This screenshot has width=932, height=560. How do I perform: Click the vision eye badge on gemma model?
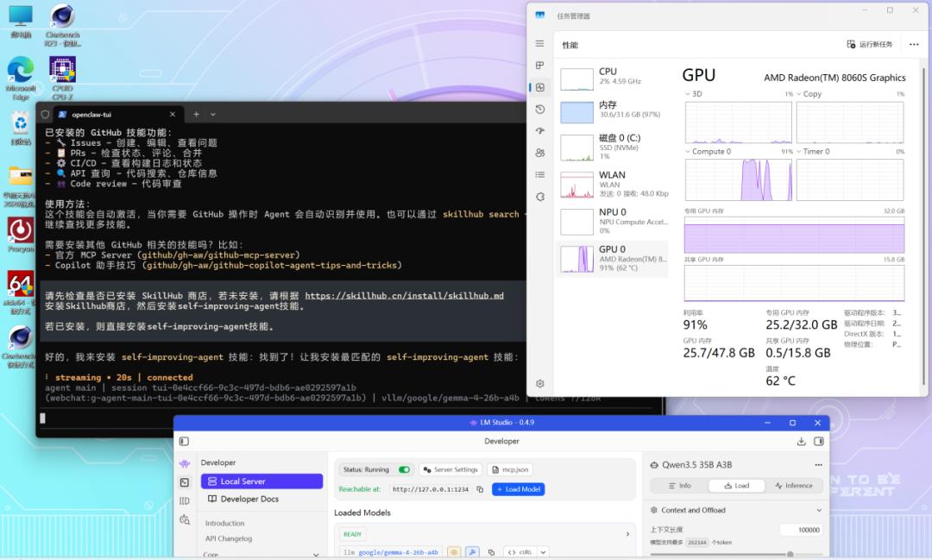454,552
